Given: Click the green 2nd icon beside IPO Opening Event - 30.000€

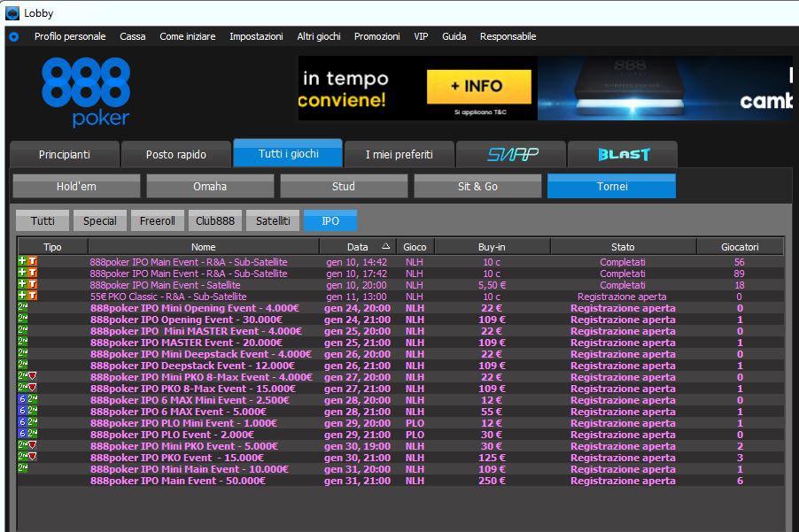Looking at the screenshot, I should click(22, 319).
